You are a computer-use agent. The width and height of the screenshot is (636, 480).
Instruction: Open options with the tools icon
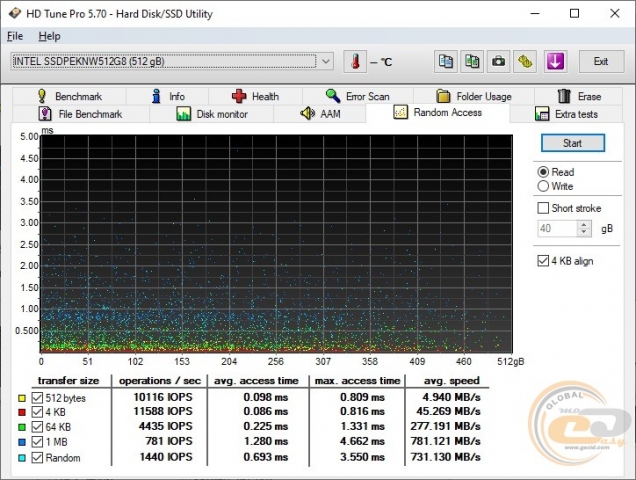525,62
